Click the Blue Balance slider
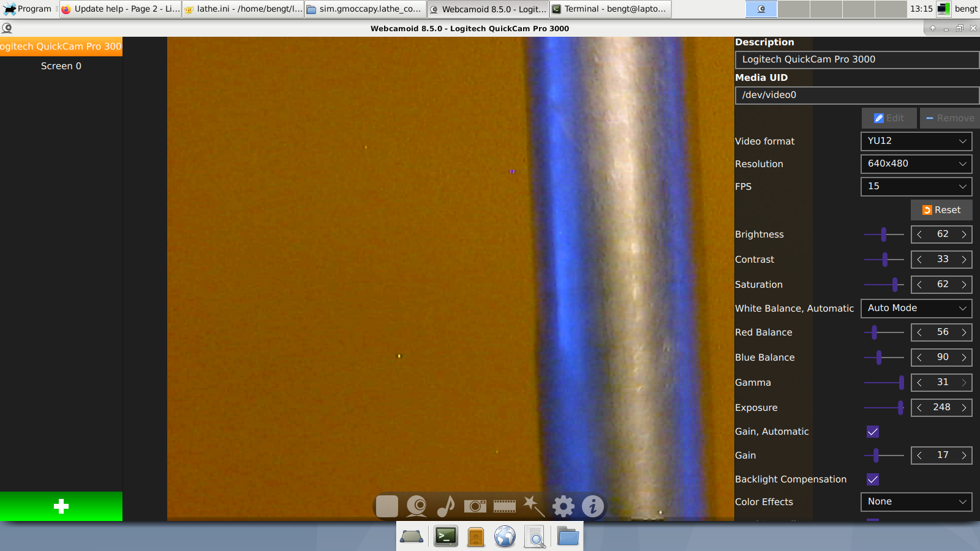 click(x=884, y=358)
